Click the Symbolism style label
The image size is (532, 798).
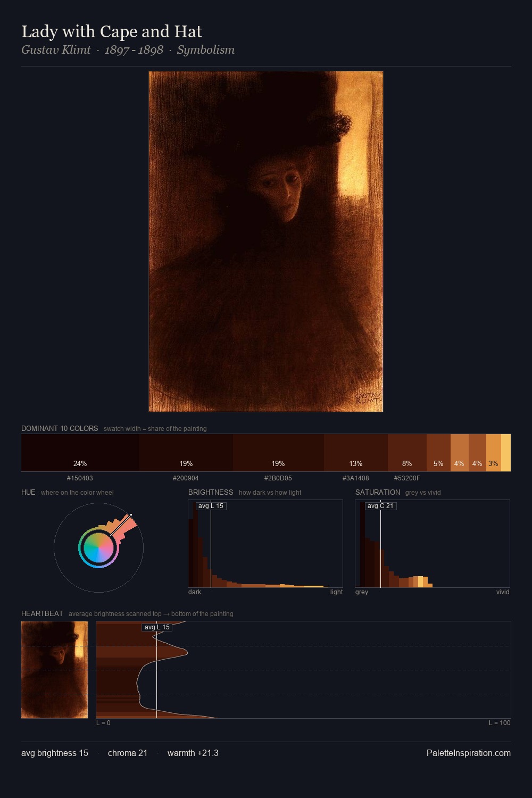206,49
